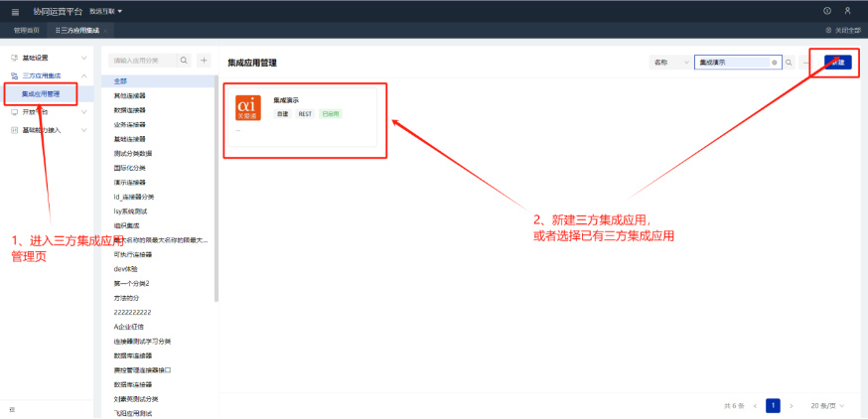The height and width of the screenshot is (419, 868).
Task: Open the more options ellipsis button
Action: (805, 63)
